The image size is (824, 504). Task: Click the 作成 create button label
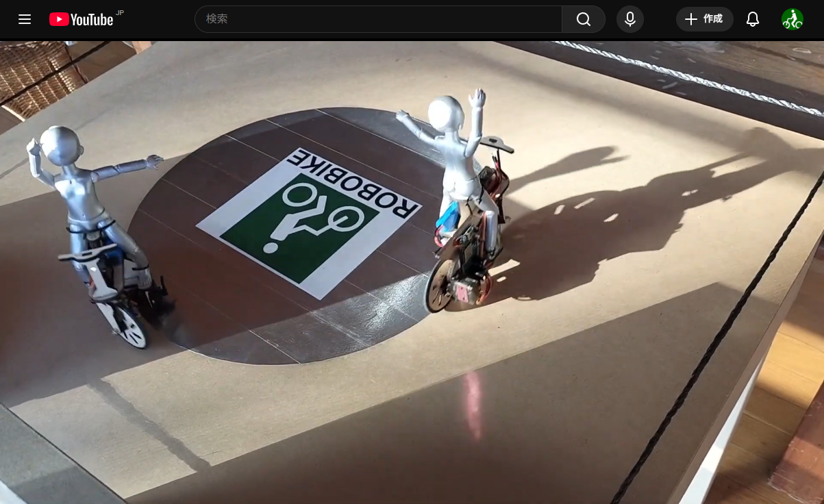click(712, 19)
